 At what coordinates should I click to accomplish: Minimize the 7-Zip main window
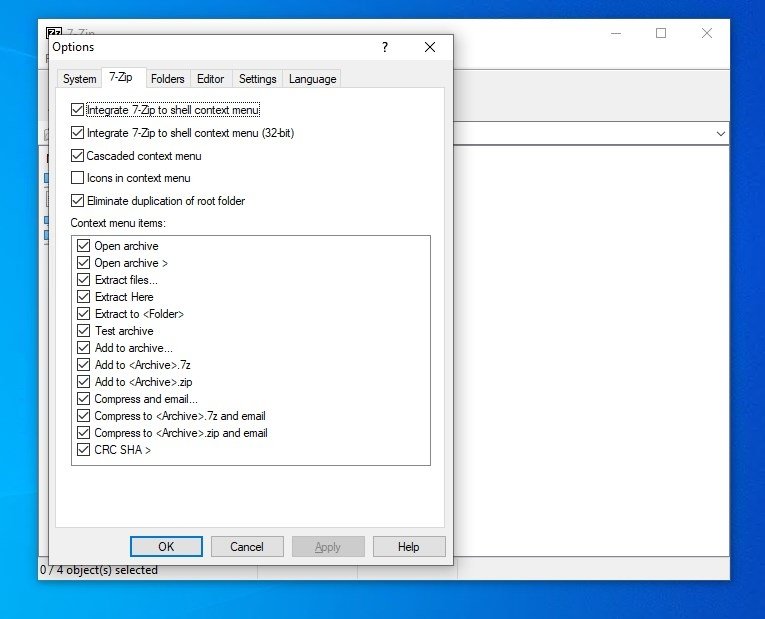point(616,33)
